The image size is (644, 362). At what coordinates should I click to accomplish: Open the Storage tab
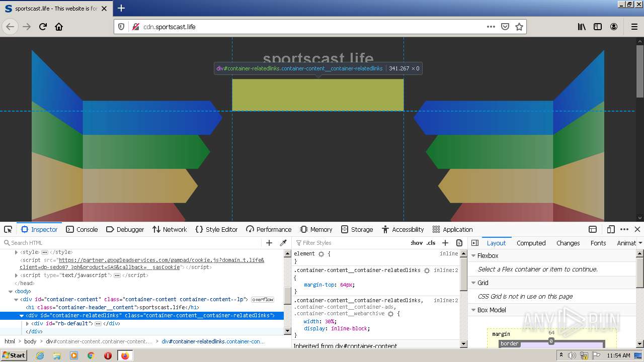pos(357,229)
